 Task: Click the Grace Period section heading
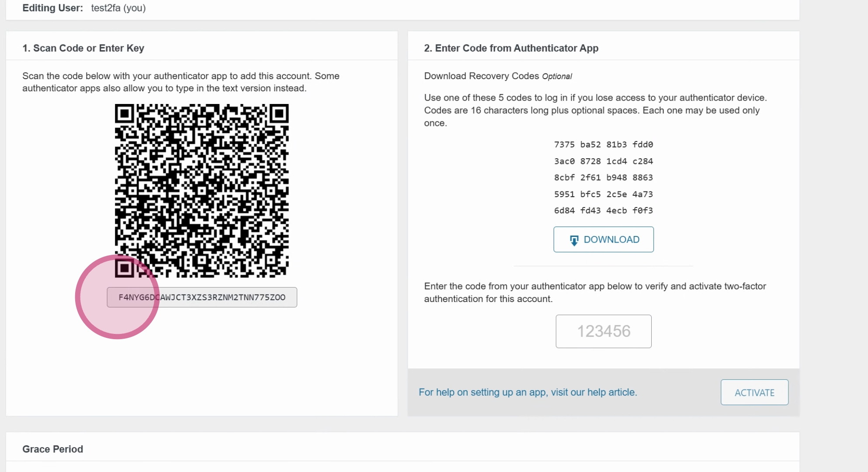pyautogui.click(x=52, y=449)
